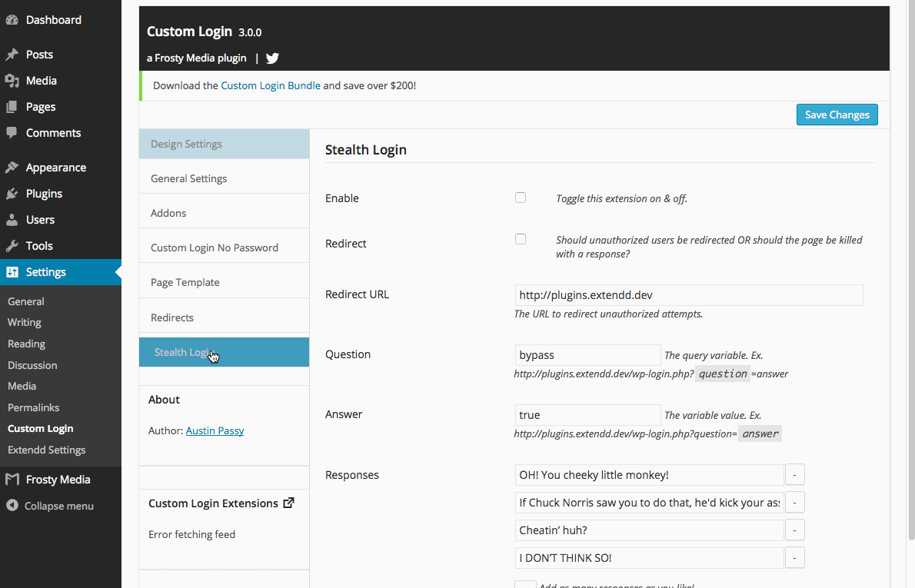This screenshot has width=915, height=588.
Task: Open the Tools menu
Action: click(61, 246)
